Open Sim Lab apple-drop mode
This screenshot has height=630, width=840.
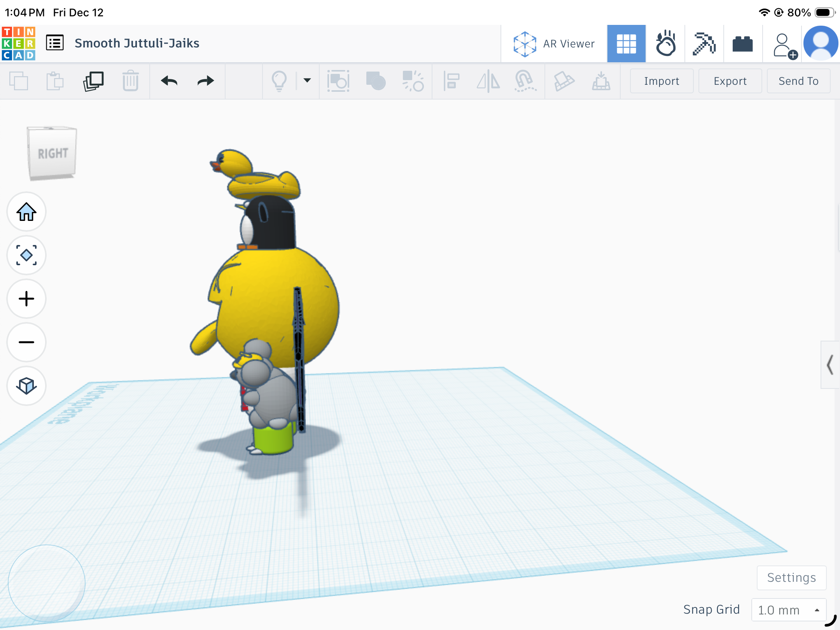[665, 44]
